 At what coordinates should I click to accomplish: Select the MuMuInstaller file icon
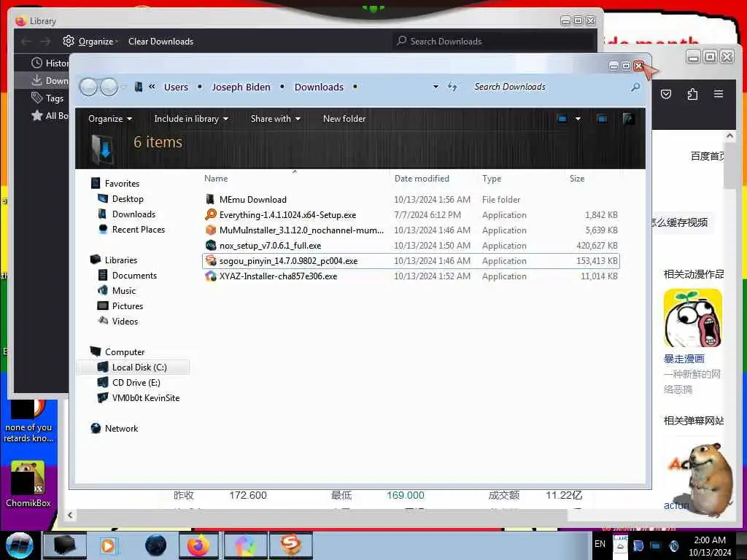211,230
